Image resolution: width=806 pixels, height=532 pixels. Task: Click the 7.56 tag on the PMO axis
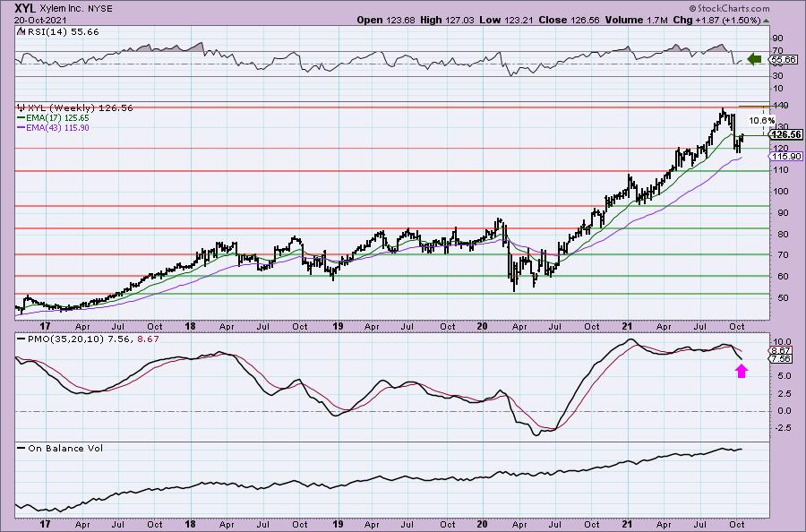tap(781, 359)
